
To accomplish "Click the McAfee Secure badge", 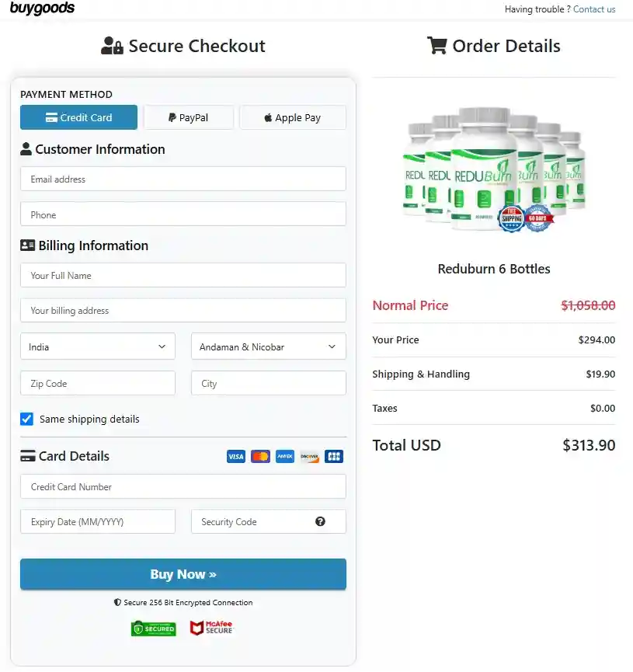I will pos(210,628).
